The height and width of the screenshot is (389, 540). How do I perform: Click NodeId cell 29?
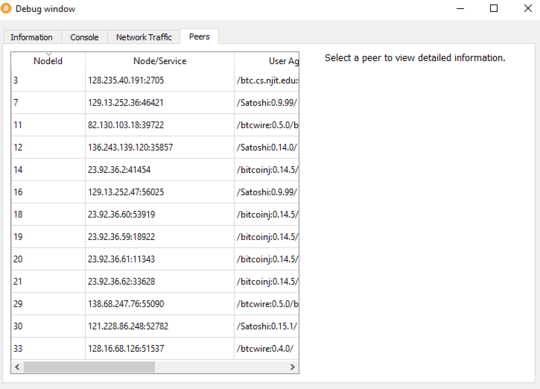click(48, 304)
